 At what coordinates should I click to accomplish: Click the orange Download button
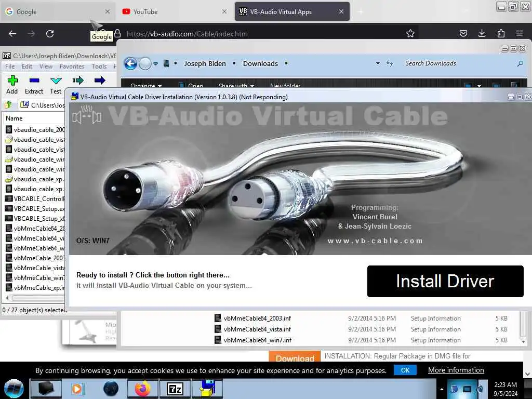295,356
